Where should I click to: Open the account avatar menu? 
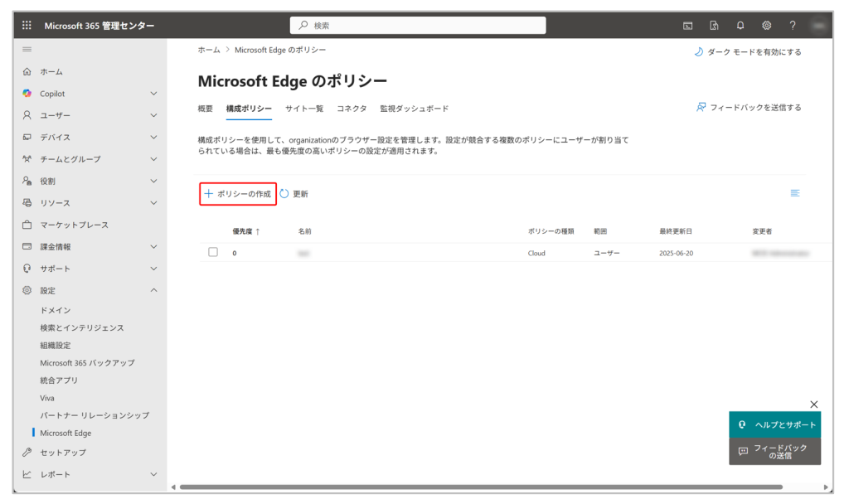coord(818,26)
